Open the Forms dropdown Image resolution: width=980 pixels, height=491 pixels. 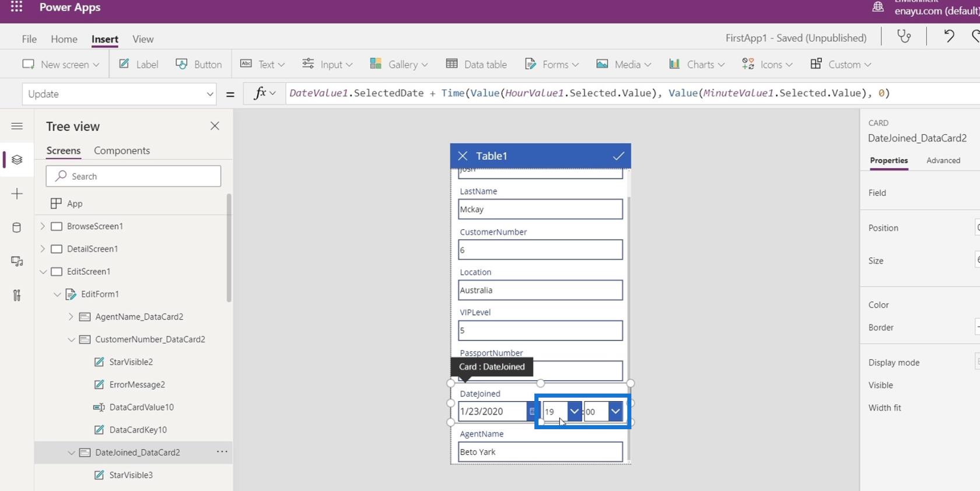(552, 64)
